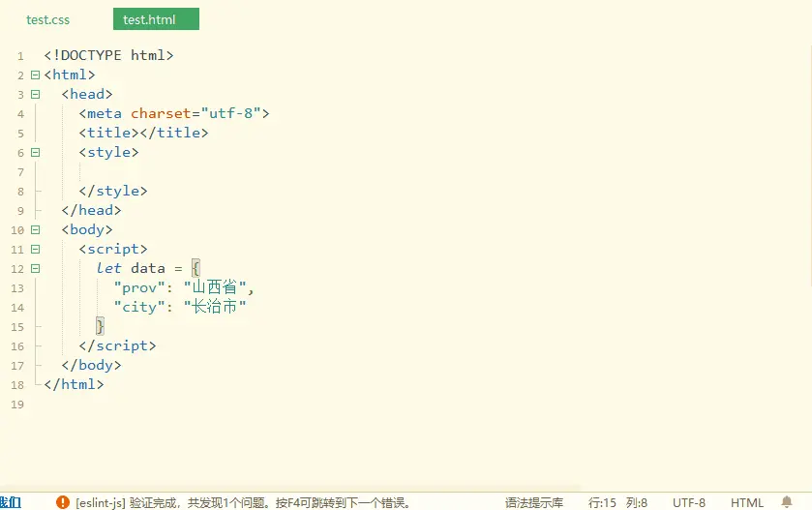
Task: Collapse the body tag fold marker
Action: pos(36,229)
